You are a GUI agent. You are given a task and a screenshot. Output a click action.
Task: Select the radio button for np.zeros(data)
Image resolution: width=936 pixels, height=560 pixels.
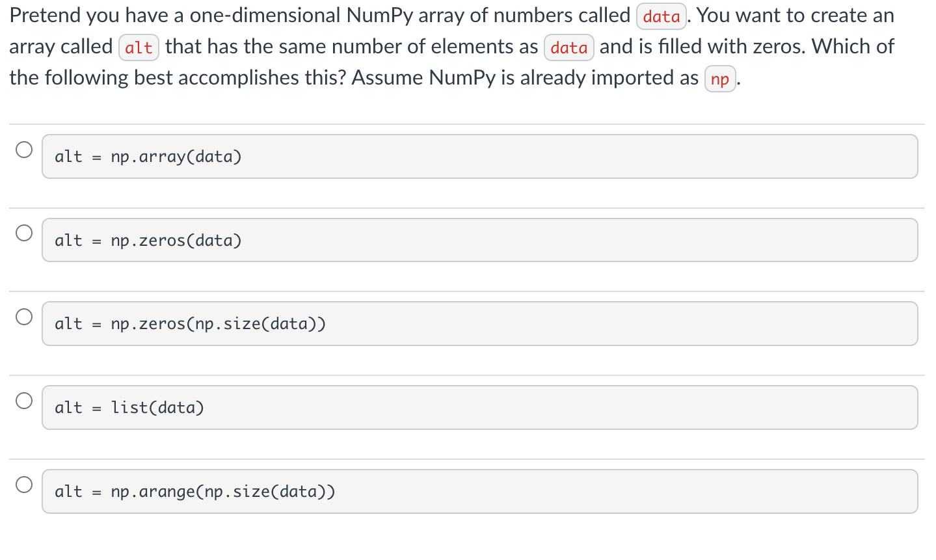pos(24,233)
